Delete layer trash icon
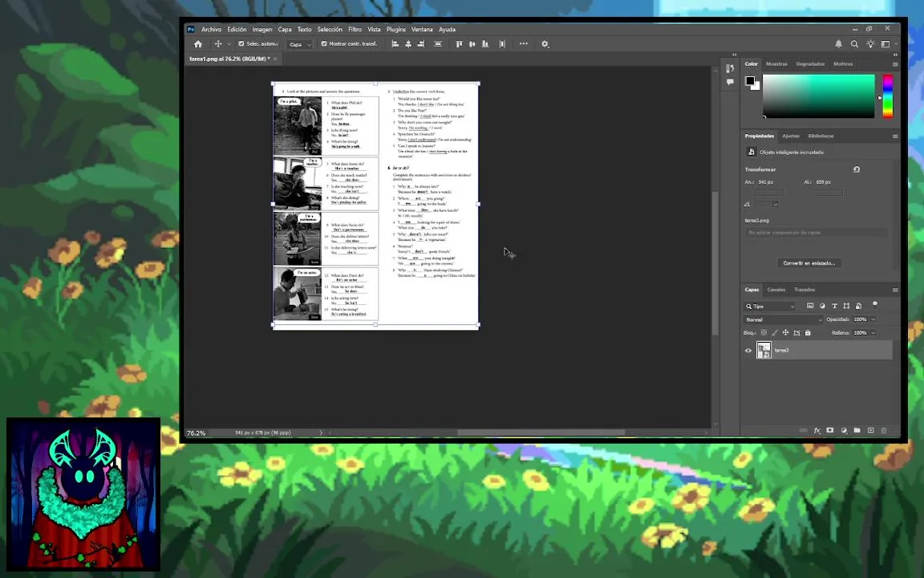Image resolution: width=924 pixels, height=578 pixels. [884, 430]
